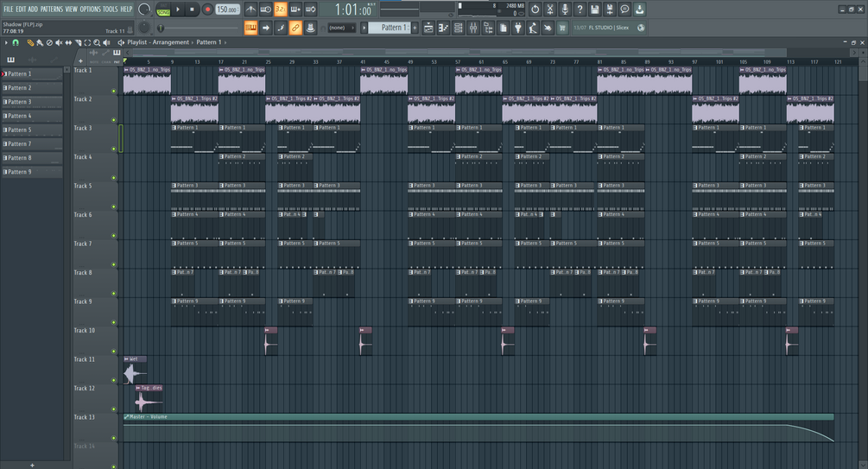Stop playback with the stop button
868x469 pixels.
coord(192,10)
